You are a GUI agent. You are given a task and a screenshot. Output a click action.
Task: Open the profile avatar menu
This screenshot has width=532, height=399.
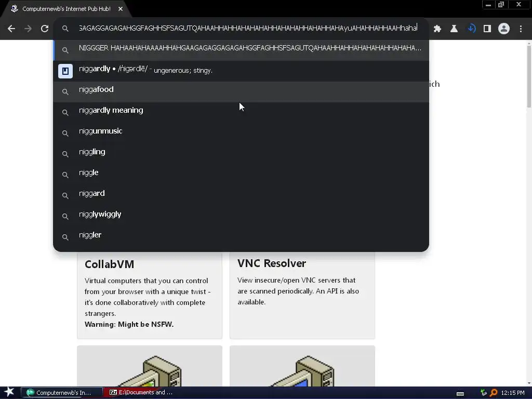click(504, 29)
